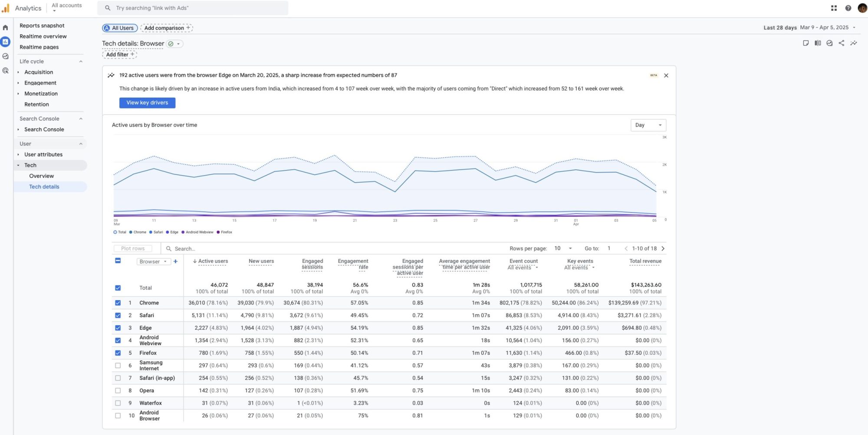Image resolution: width=868 pixels, height=435 pixels.
Task: Click the Help question mark icon
Action: click(848, 8)
